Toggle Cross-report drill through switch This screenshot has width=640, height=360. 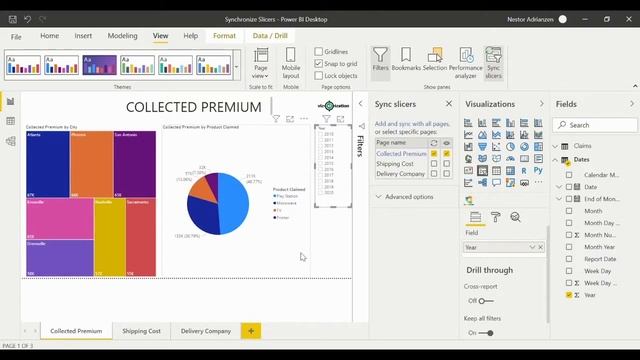pos(486,301)
